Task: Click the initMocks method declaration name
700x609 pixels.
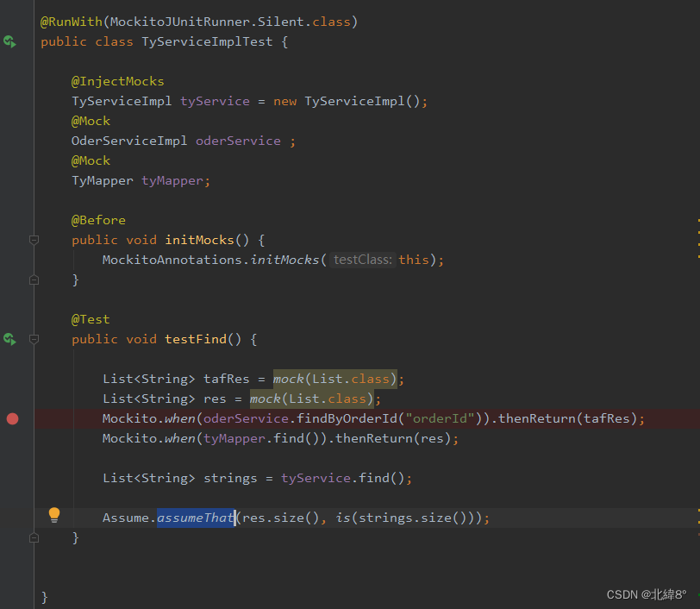Action: [199, 240]
